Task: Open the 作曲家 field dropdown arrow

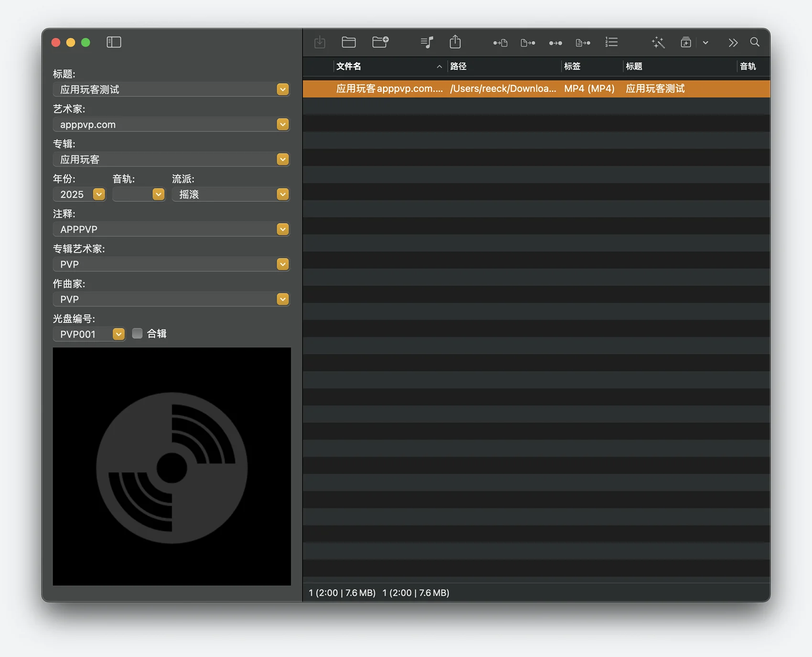Action: [283, 299]
